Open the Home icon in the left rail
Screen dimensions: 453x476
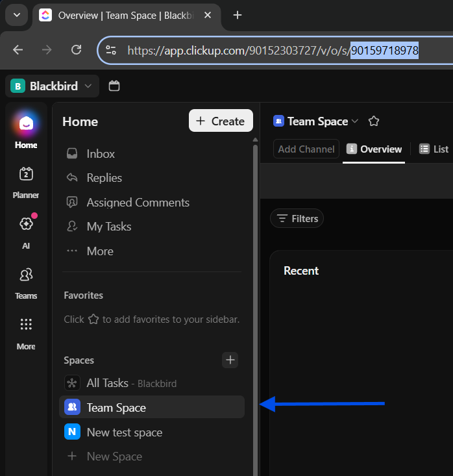26,123
